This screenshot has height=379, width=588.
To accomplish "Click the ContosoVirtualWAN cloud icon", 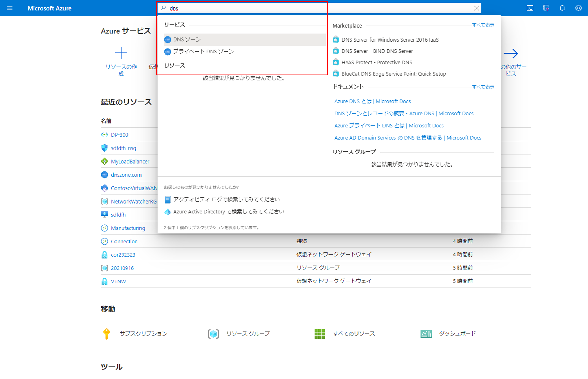I will click(x=105, y=188).
